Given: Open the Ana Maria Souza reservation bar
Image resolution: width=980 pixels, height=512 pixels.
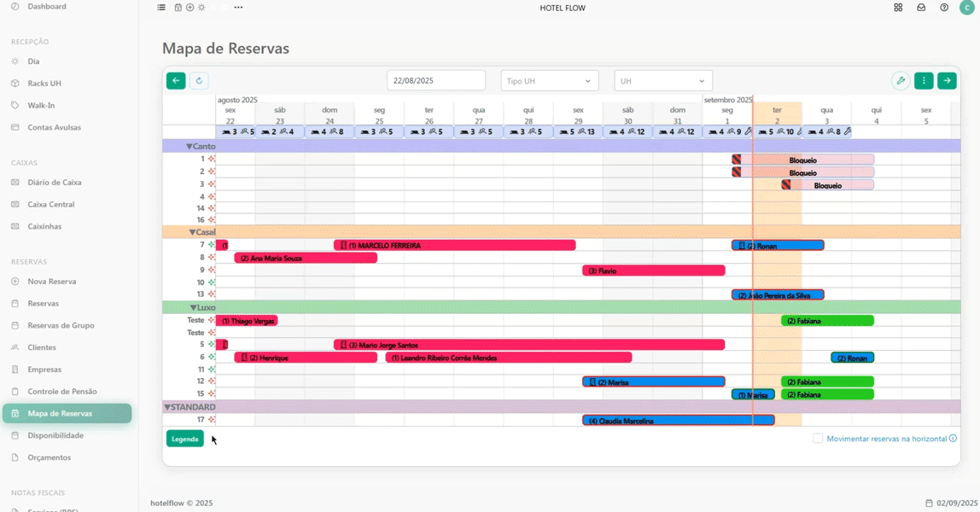Looking at the screenshot, I should point(306,258).
